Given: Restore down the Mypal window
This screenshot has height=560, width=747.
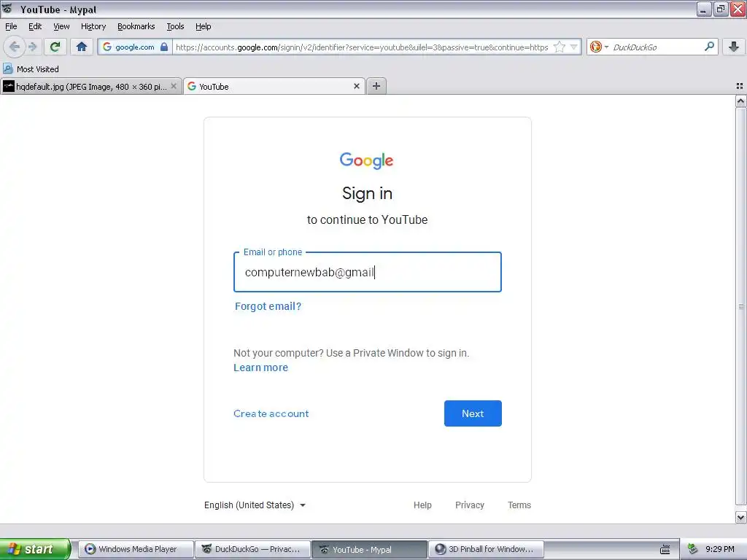Looking at the screenshot, I should click(721, 9).
